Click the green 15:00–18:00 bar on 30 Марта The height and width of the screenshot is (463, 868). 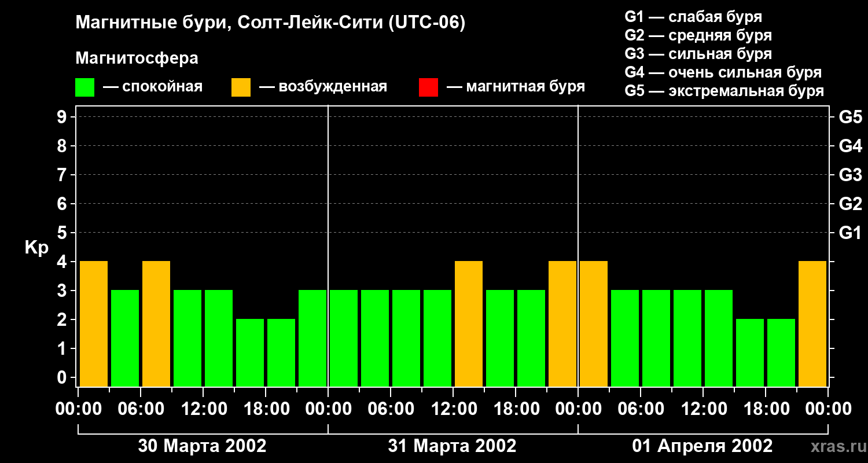coord(250,352)
